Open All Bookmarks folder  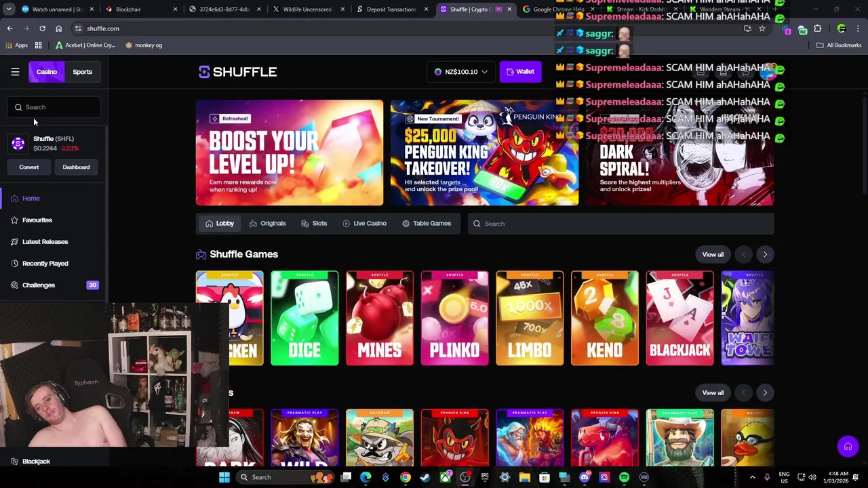[839, 45]
